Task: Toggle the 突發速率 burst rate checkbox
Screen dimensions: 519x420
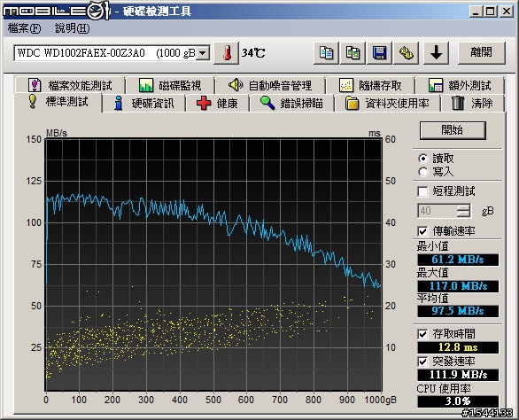Action: tap(422, 362)
